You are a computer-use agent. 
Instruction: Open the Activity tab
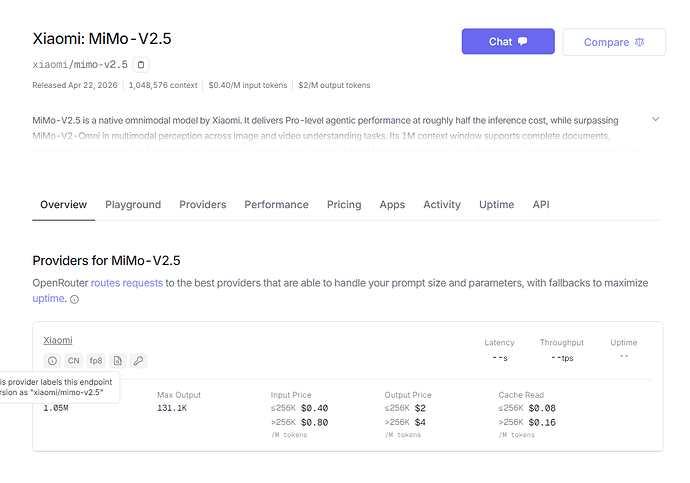coord(442,205)
